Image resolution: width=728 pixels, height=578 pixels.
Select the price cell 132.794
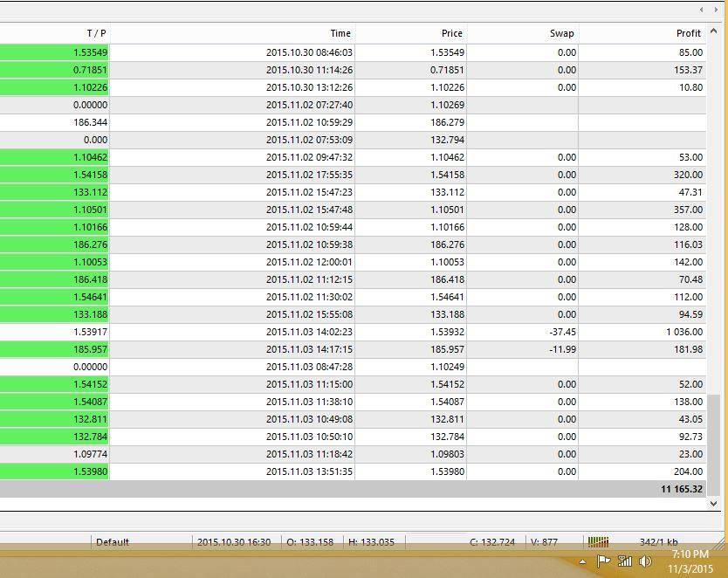click(448, 140)
